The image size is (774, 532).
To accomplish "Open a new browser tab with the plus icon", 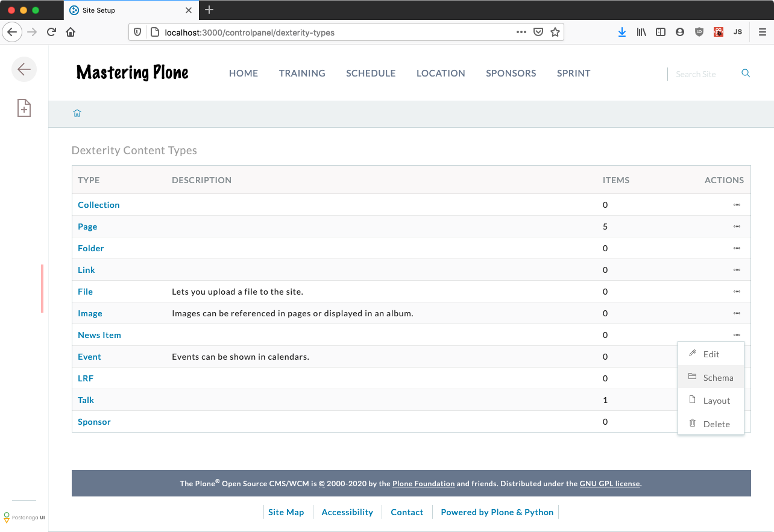I will 209,10.
